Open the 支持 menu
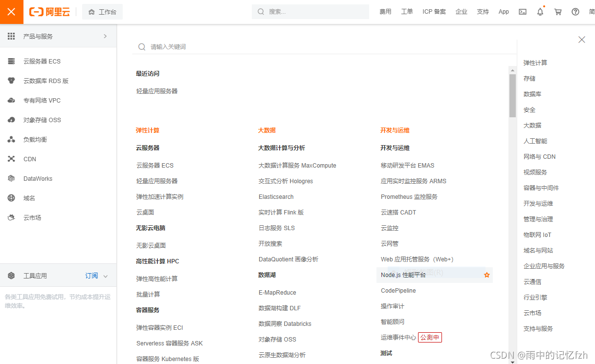Image resolution: width=595 pixels, height=364 pixels. (483, 12)
